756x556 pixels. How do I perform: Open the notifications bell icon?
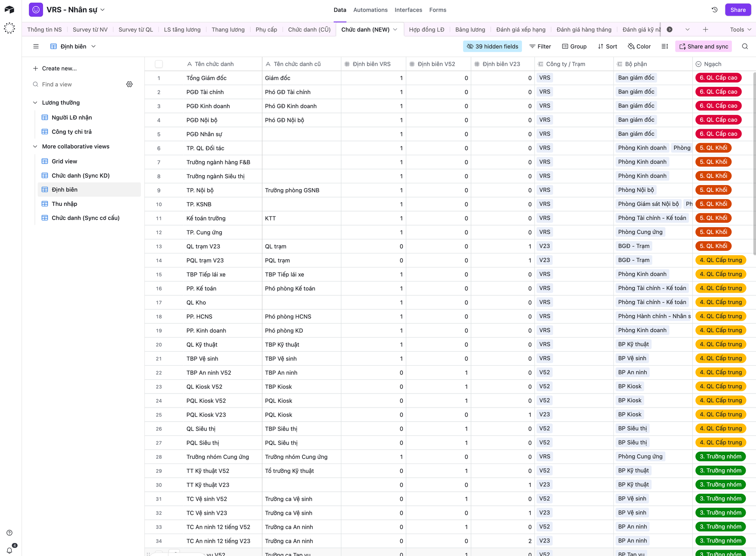click(10, 550)
